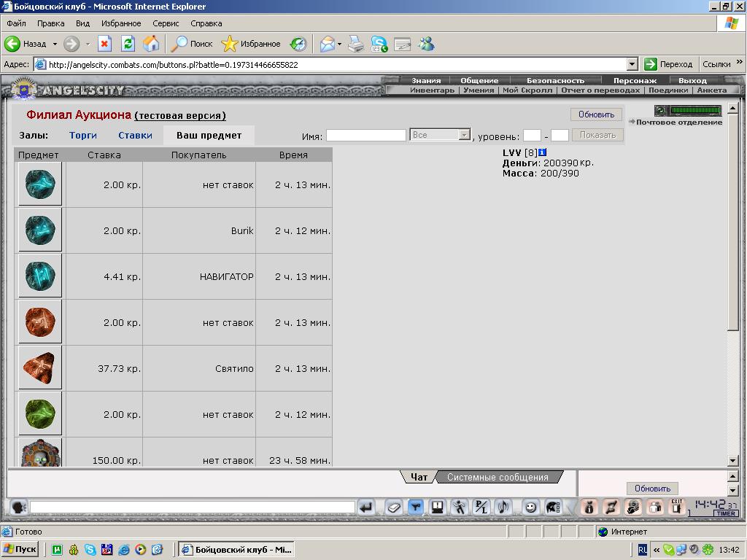Image resolution: width=747 pixels, height=560 pixels.
Task: Click inside the Имя search field
Action: coord(366,135)
